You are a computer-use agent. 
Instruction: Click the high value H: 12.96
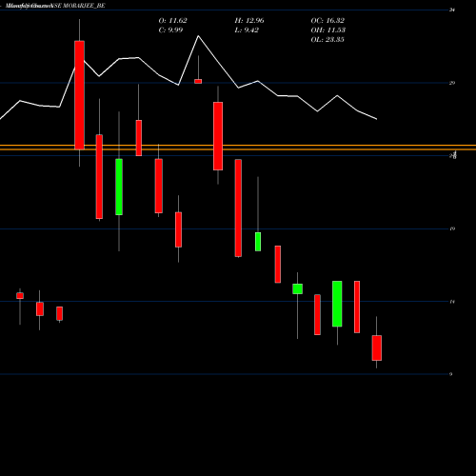click(x=249, y=21)
